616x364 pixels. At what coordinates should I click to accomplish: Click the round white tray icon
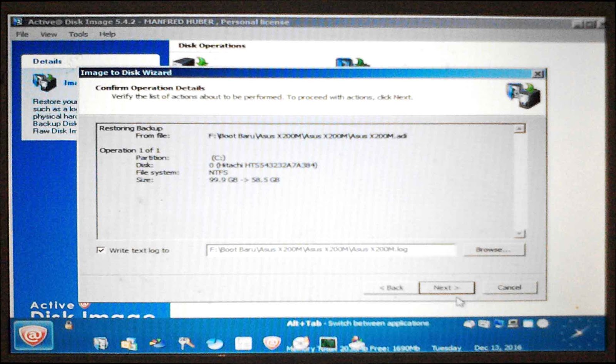[x=542, y=324]
